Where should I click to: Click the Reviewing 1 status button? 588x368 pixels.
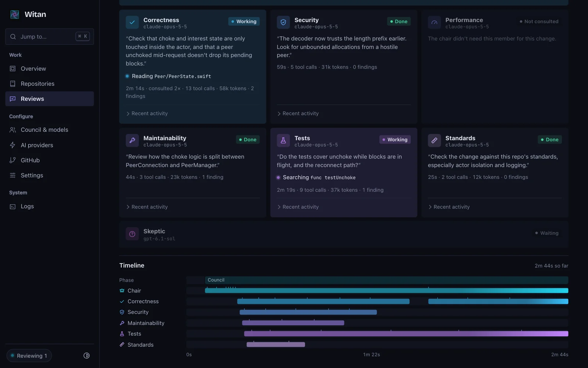[29, 355]
